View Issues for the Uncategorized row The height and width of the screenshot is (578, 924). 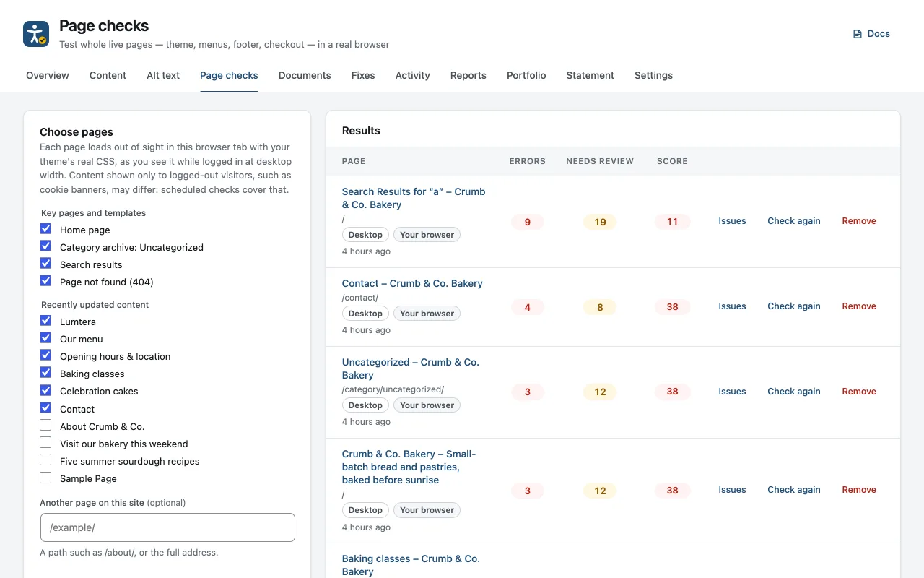tap(732, 392)
